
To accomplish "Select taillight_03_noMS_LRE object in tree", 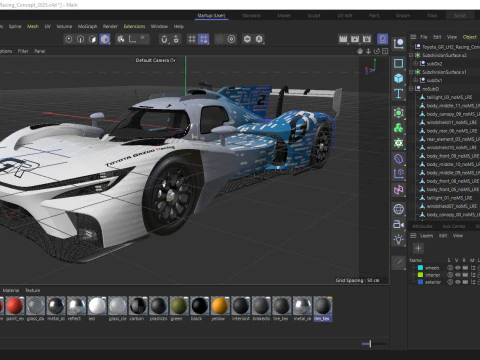I will 449,97.
